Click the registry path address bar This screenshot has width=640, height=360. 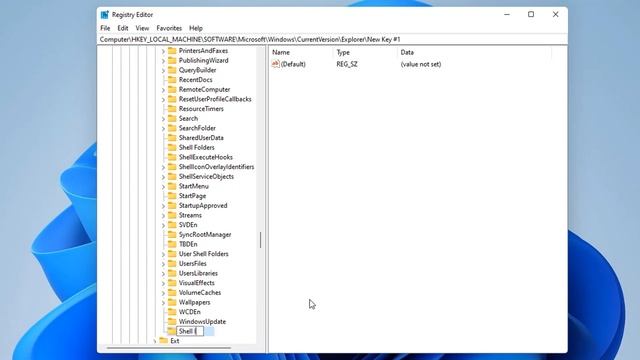pos(332,40)
